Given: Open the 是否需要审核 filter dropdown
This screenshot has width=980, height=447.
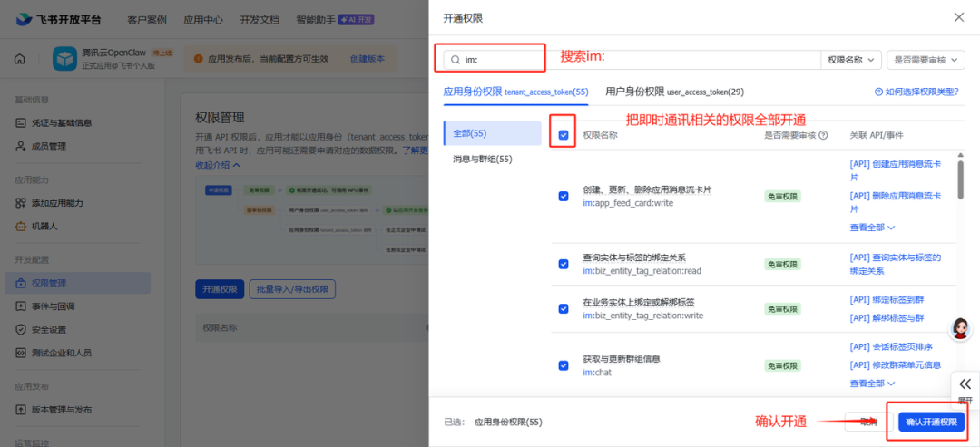Looking at the screenshot, I should [926, 59].
